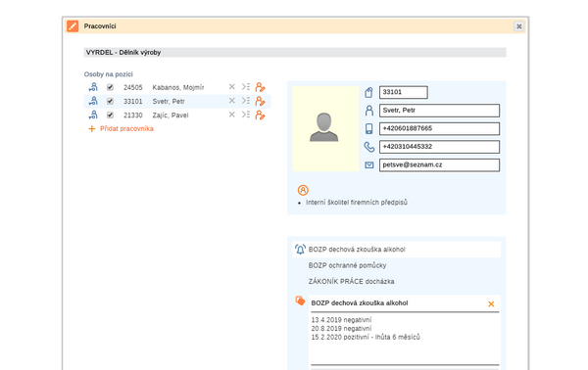The height and width of the screenshot is (370, 588).
Task: Click the telephone handset icon
Action: (369, 147)
